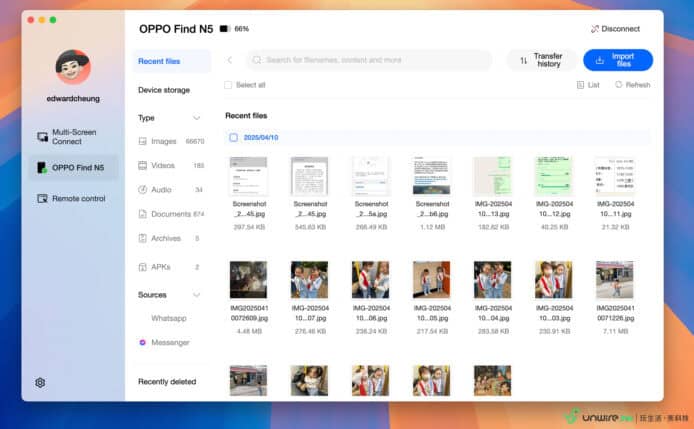Image resolution: width=694 pixels, height=429 pixels.
Task: Select thumbnail of IMG 10...11.jpg
Action: click(x=615, y=176)
